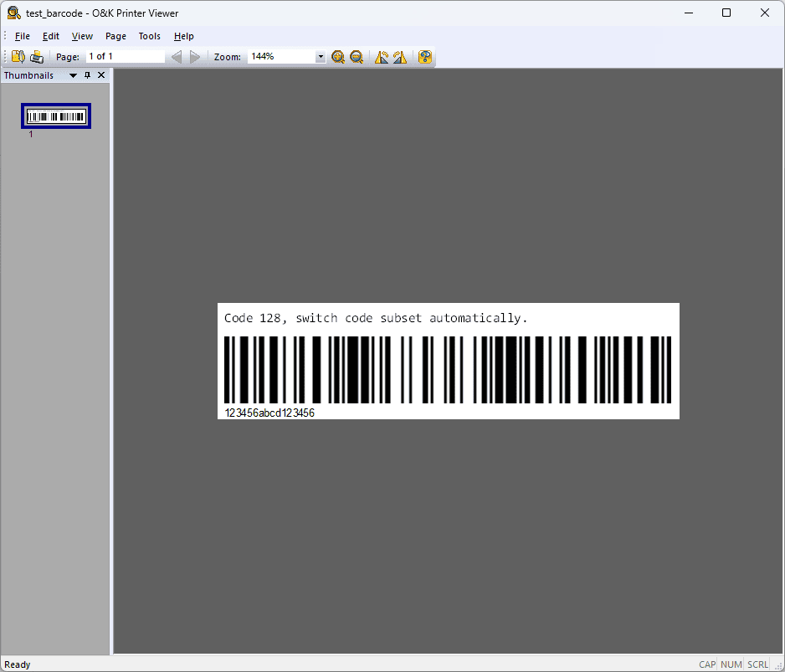Open the Tools menu
785x672 pixels.
click(149, 36)
